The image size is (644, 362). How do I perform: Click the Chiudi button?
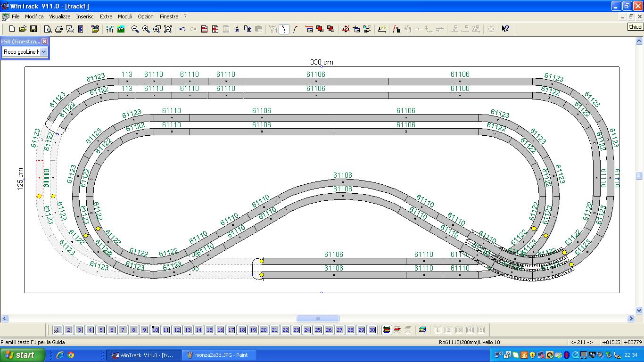point(636,27)
